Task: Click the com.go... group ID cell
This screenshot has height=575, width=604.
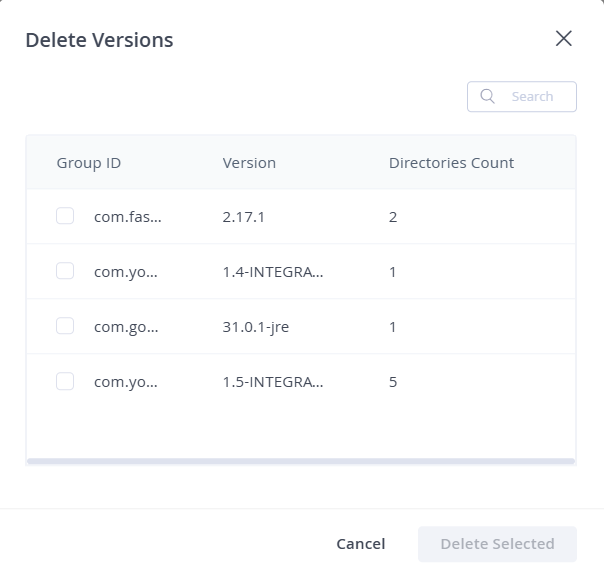Action: tap(126, 327)
